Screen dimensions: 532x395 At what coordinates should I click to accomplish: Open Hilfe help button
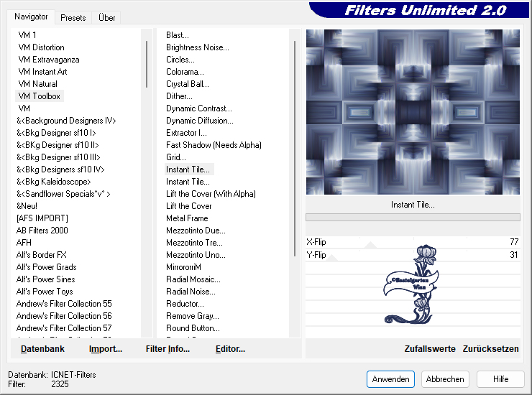(500, 378)
